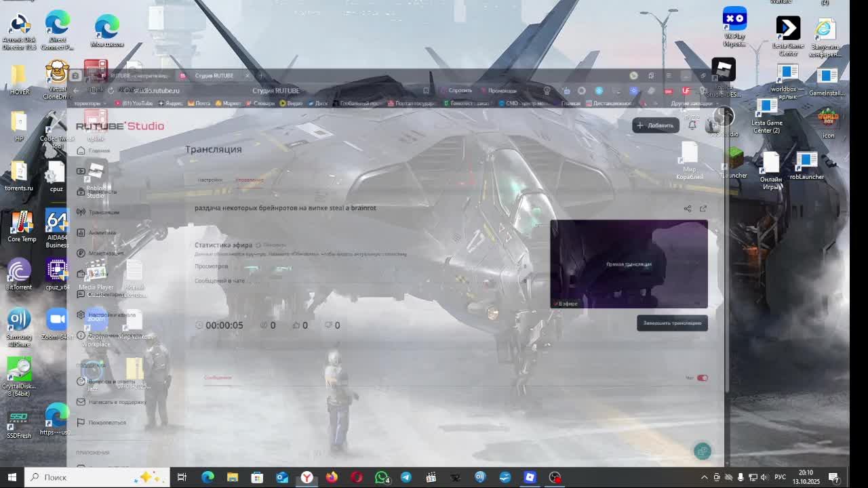Click the studio.rutube.ru address bar
This screenshot has width=868, height=488.
pyautogui.click(x=157, y=91)
